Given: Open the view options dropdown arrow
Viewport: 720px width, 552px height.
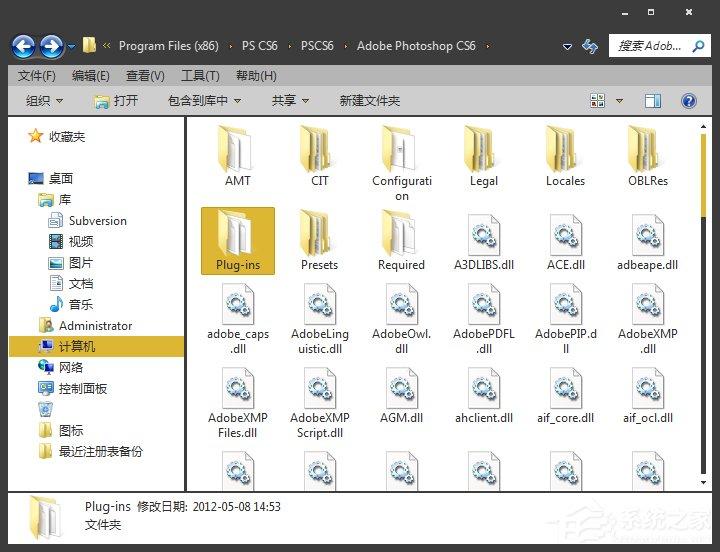Looking at the screenshot, I should pos(619,101).
